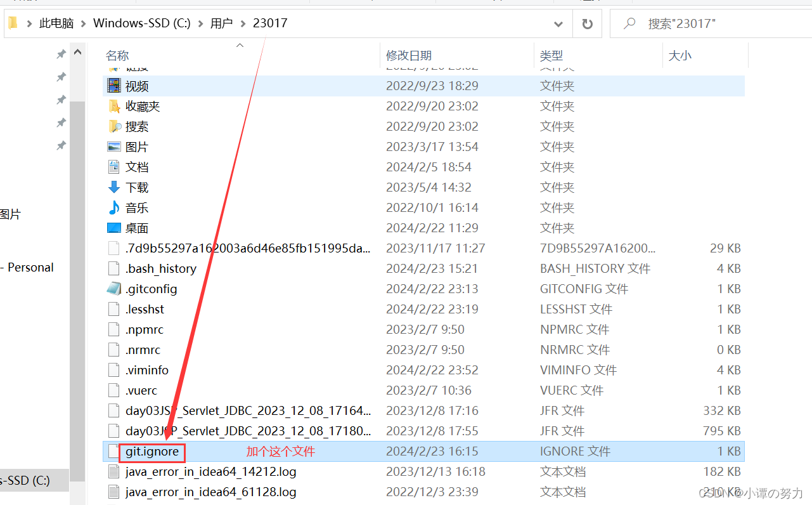Open the address bar history dropdown

[x=558, y=23]
